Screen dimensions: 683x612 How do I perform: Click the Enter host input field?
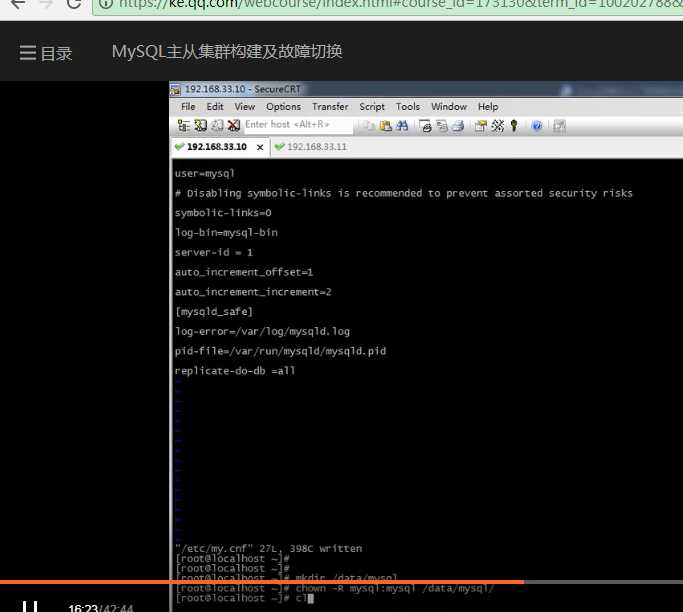click(x=298, y=125)
